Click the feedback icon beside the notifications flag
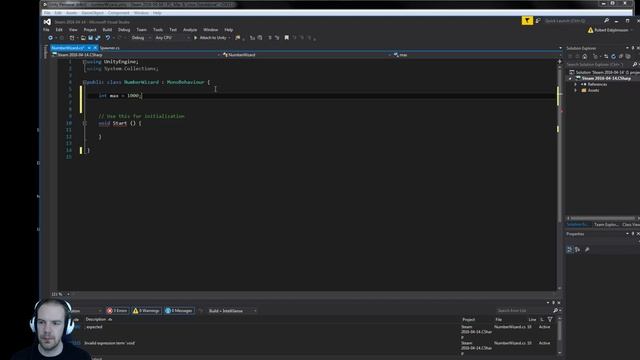This screenshot has width=640, height=360. point(538,21)
